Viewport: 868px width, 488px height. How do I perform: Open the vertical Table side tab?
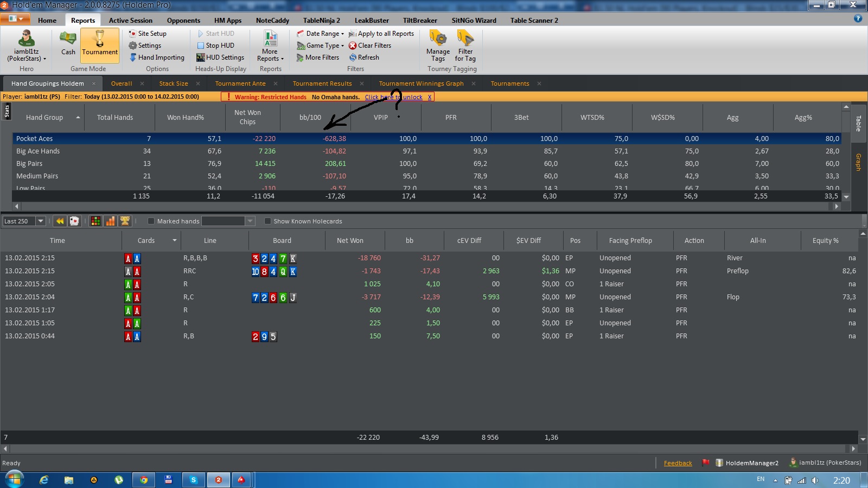(859, 124)
